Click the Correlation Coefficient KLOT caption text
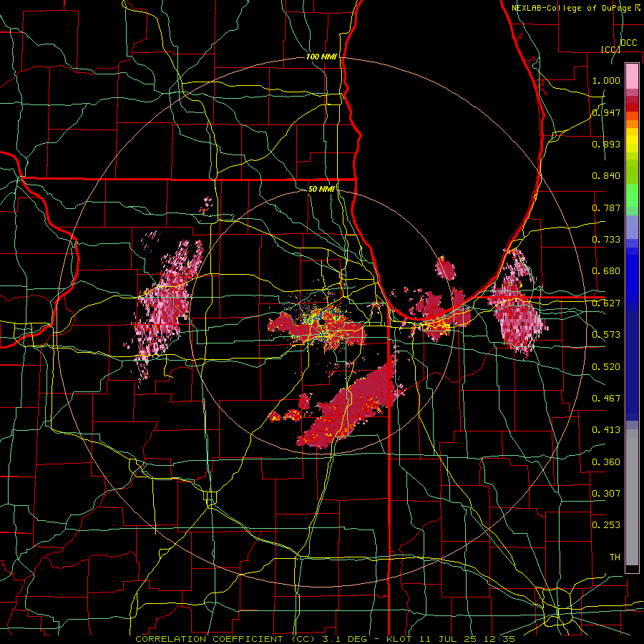The height and width of the screenshot is (644, 644). [325, 639]
